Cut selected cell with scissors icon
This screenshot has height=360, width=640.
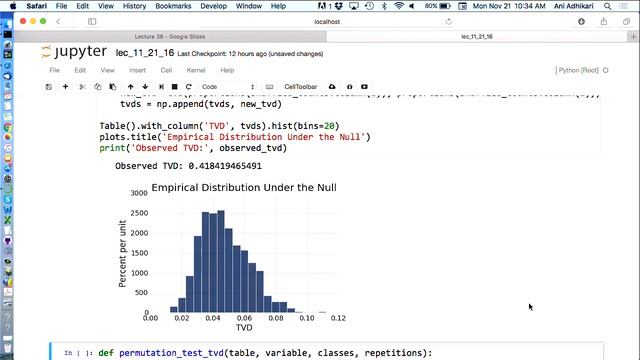82,87
